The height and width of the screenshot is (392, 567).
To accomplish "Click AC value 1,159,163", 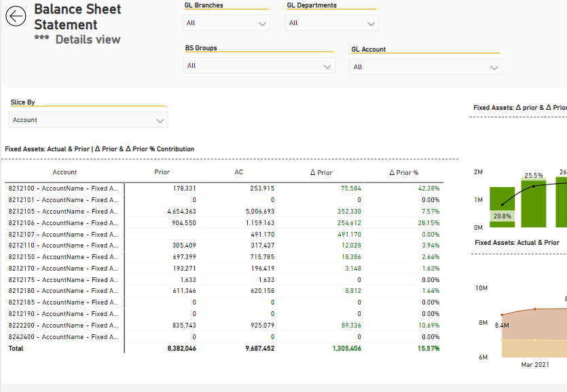I will pos(260,223).
